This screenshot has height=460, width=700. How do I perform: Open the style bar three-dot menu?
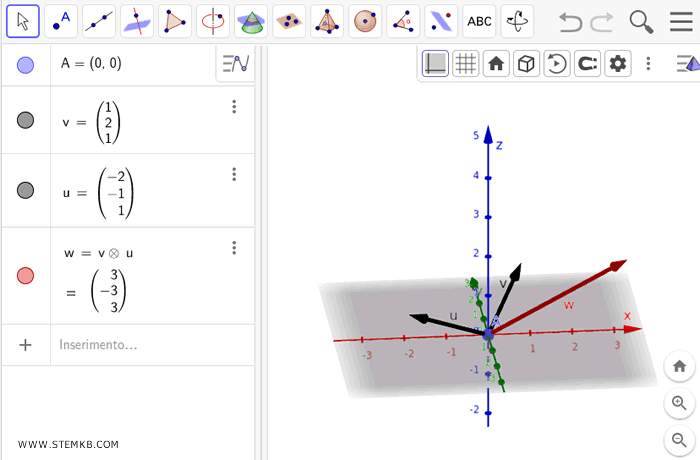[648, 64]
